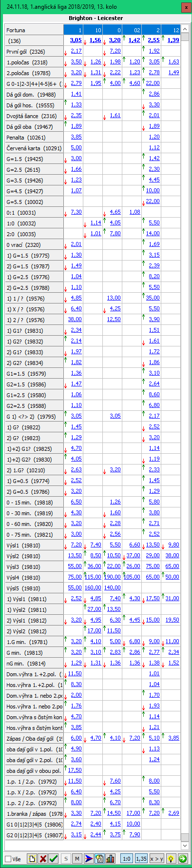The width and height of the screenshot is (192, 868).
Task: Click odds 31,00 in the 1) Výsl1 row
Action: tap(173, 598)
